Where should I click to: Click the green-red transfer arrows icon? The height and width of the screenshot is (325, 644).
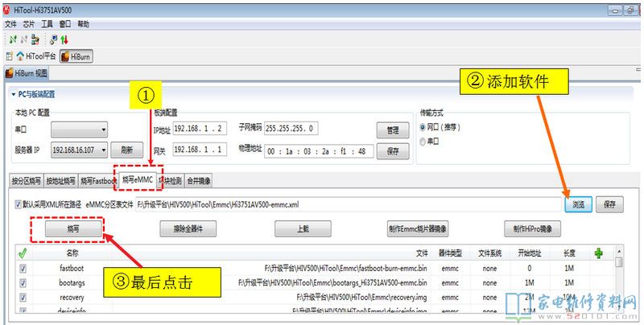[x=64, y=39]
